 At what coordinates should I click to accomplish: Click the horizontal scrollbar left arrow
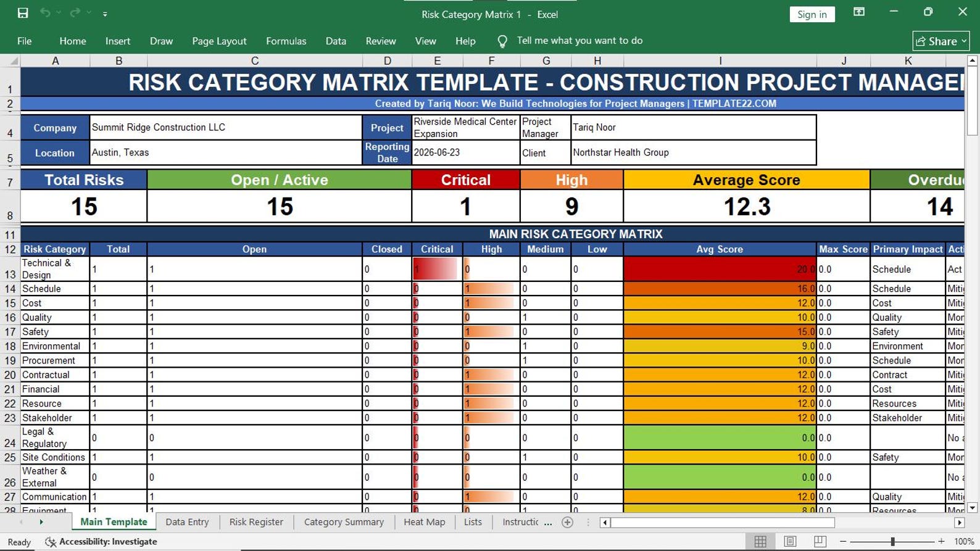click(x=605, y=523)
